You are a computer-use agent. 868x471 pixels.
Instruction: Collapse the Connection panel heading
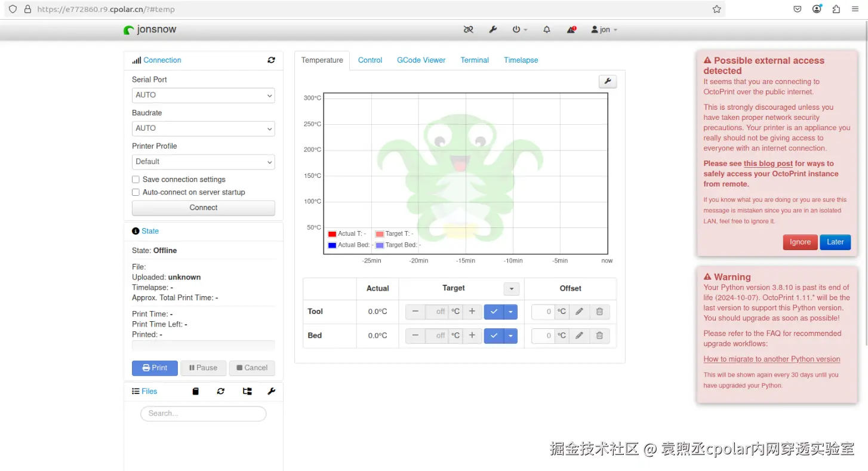(x=156, y=60)
